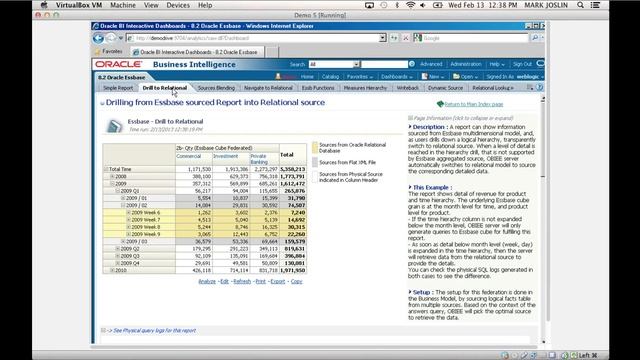Click the dashboard help question-mark icon
The height and width of the screenshot is (360, 640).
pyautogui.click(x=540, y=87)
